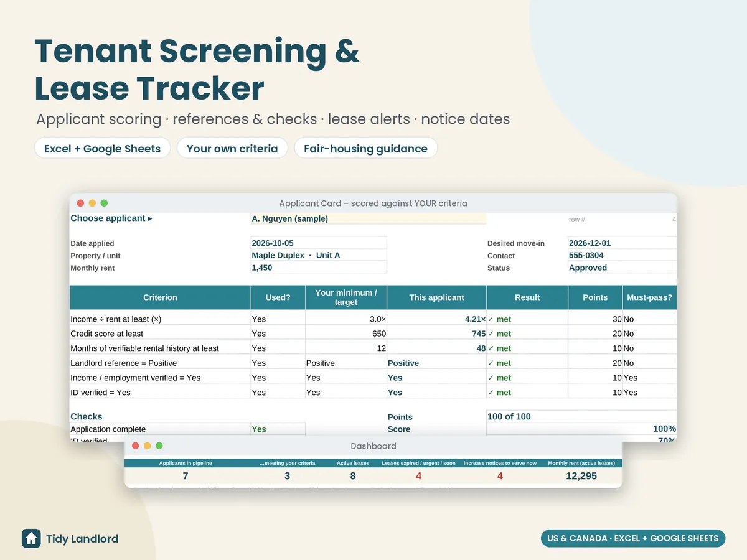Select the Contact cell 555-0304
This screenshot has height=560, width=747.
(x=622, y=255)
